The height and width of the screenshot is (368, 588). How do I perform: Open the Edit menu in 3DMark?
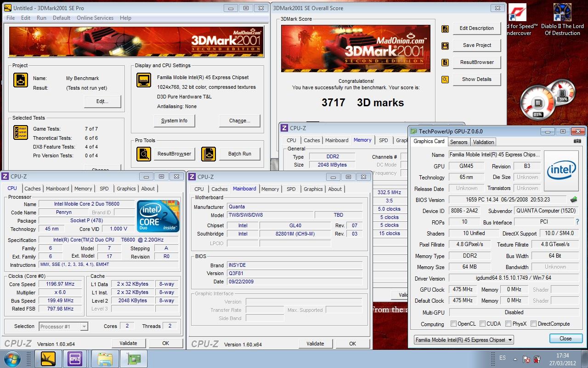[x=26, y=18]
